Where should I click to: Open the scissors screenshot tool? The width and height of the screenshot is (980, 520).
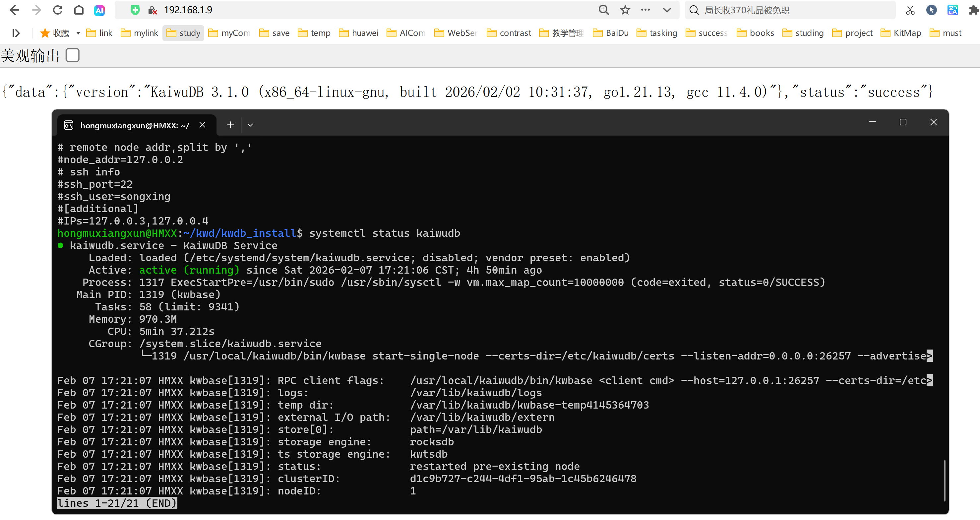tap(910, 10)
